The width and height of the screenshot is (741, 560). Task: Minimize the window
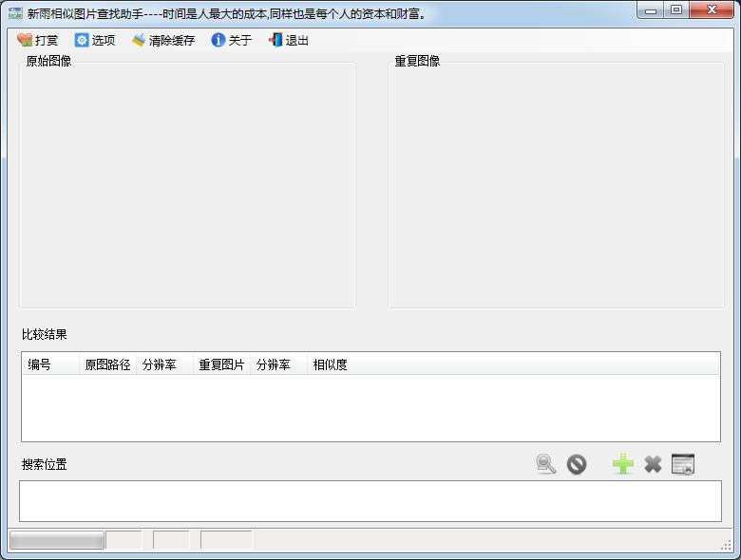(x=651, y=10)
